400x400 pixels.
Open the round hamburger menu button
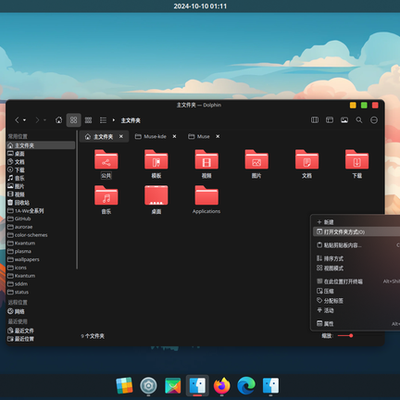pyautogui.click(x=374, y=120)
